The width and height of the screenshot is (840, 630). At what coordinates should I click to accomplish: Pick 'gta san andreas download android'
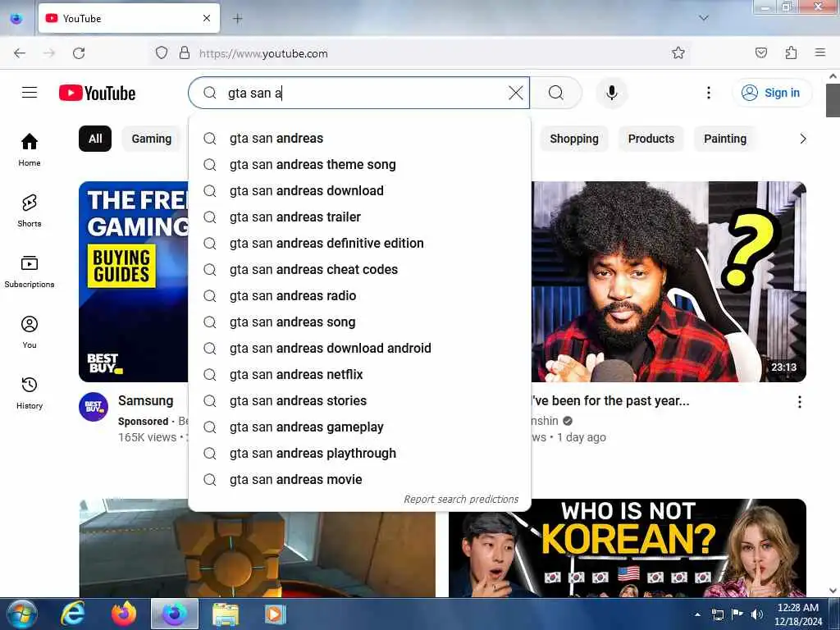click(359, 348)
